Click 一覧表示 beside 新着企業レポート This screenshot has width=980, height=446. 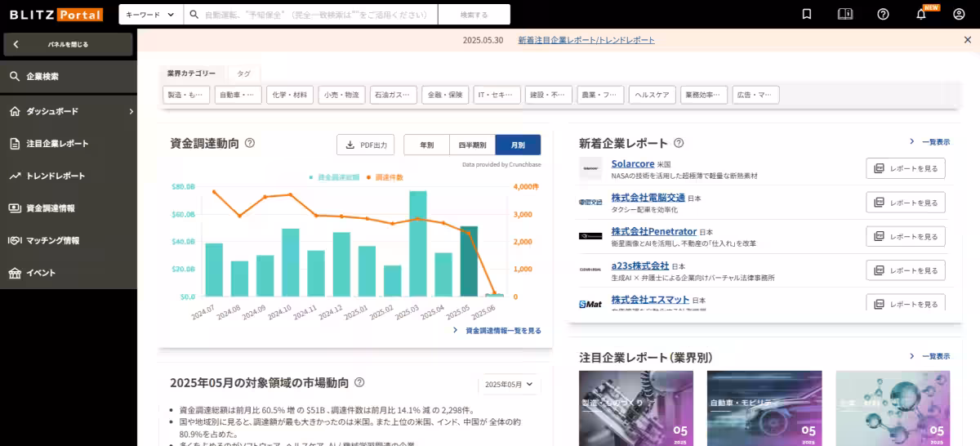(930, 141)
